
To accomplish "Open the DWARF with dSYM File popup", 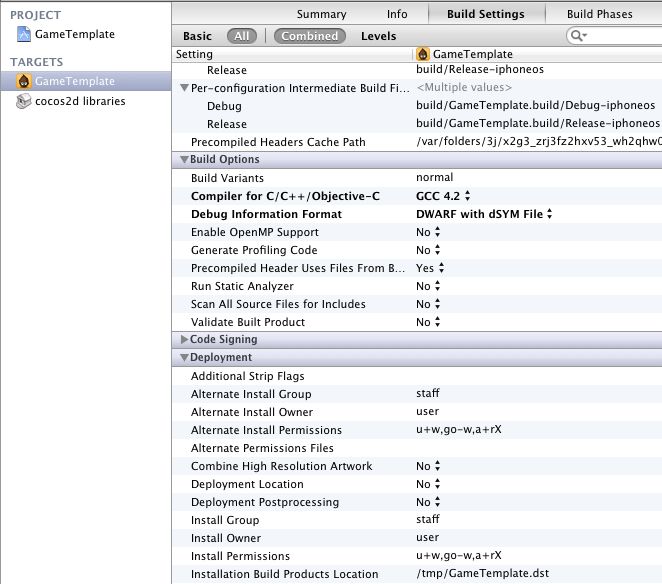I will (x=484, y=214).
